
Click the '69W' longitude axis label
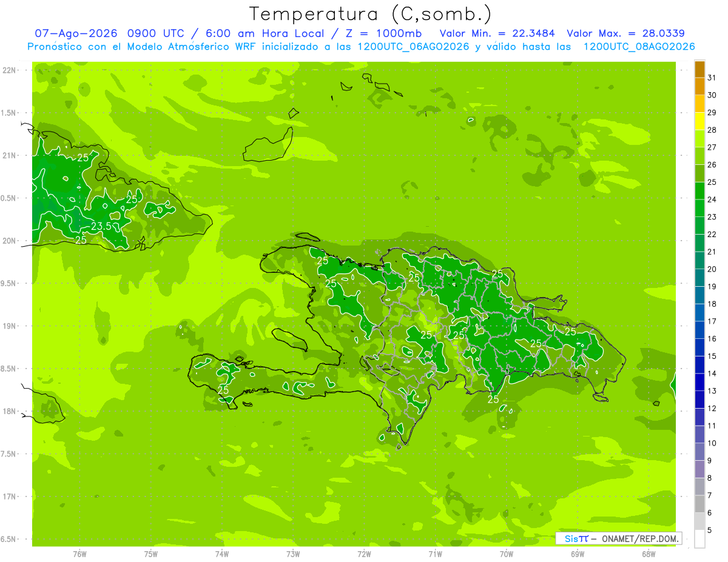(x=578, y=554)
